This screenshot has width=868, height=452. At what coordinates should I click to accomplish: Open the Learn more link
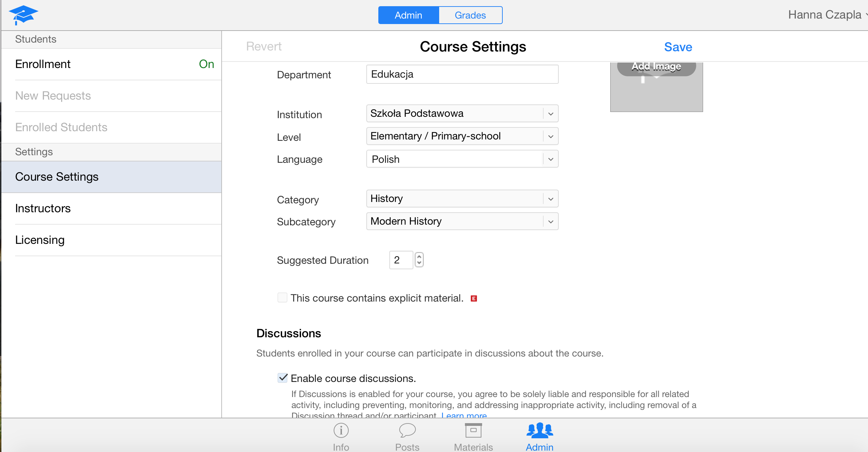(464, 415)
